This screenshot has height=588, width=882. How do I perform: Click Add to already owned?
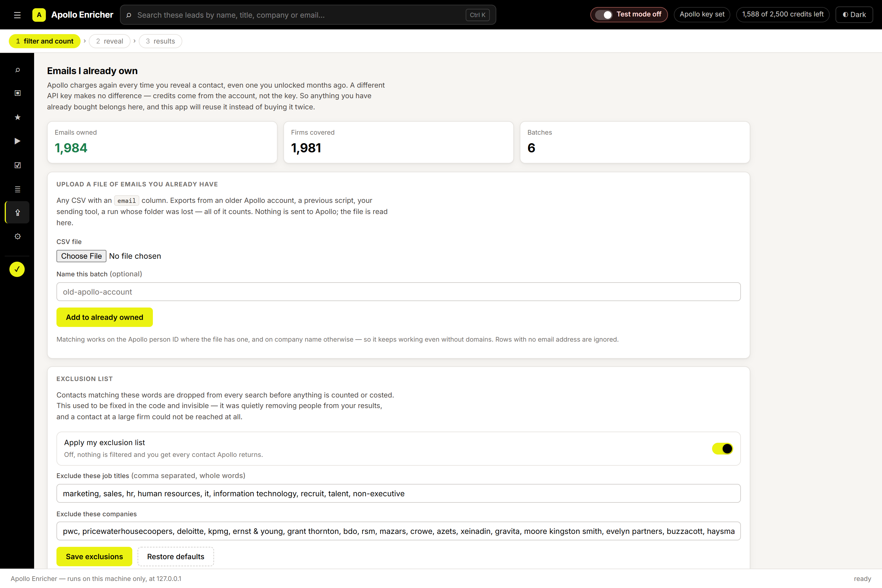[x=105, y=317]
